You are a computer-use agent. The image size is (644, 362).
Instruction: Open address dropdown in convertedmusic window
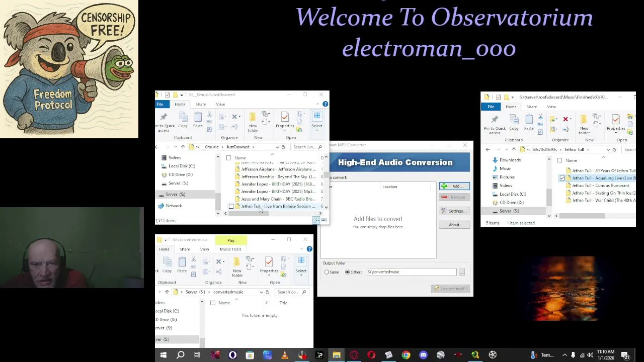[261, 292]
